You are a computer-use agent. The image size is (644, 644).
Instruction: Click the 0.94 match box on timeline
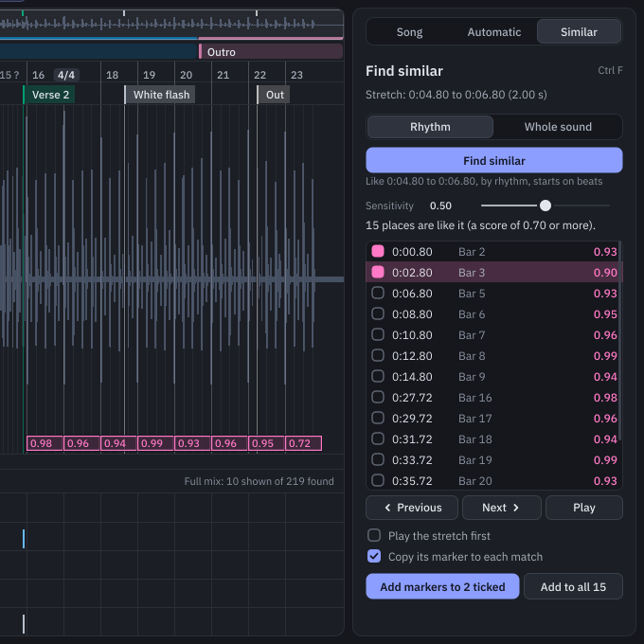tap(118, 443)
